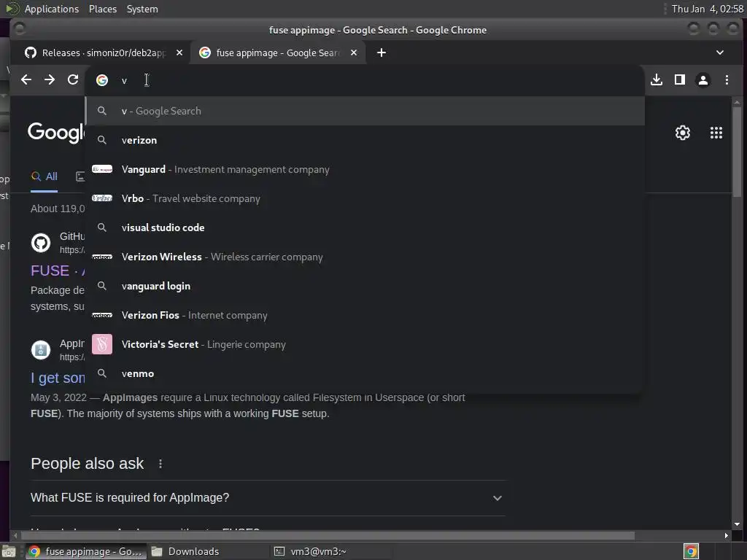Go back using the browser back arrow
The image size is (747, 560).
pyautogui.click(x=26, y=80)
